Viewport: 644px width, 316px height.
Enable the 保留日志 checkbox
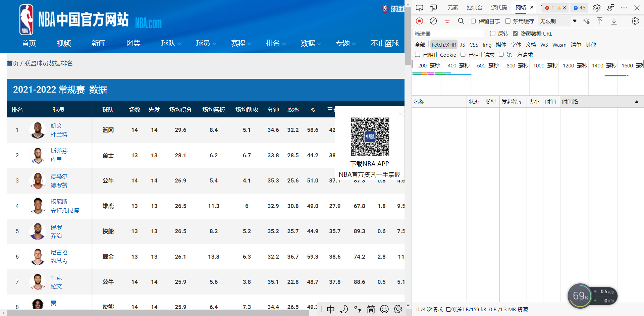coord(473,21)
